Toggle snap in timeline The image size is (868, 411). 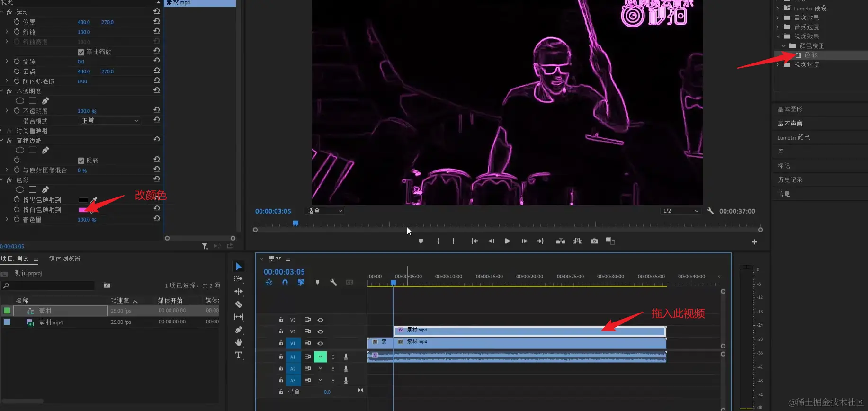click(x=285, y=282)
